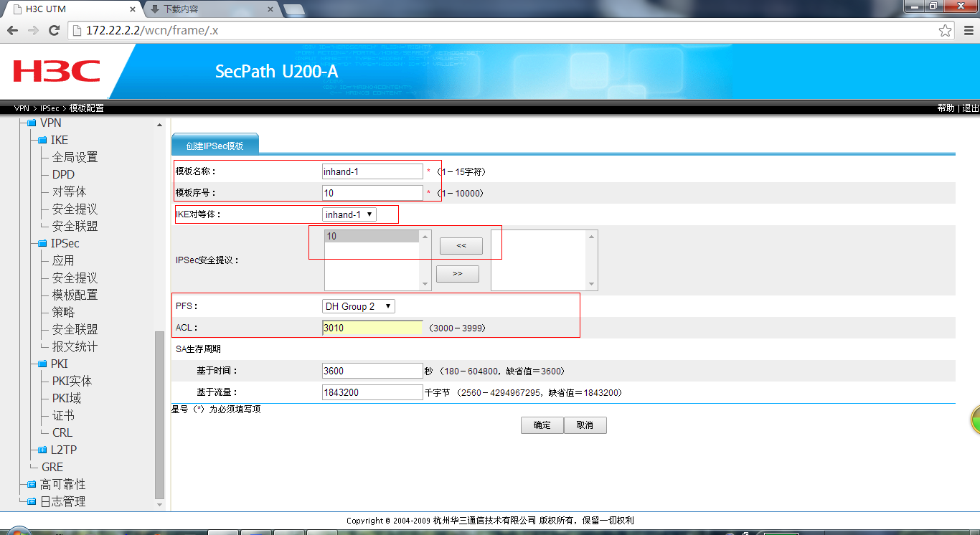Expand the 日志管理 folder node
The width and height of the screenshot is (980, 535).
[31, 501]
